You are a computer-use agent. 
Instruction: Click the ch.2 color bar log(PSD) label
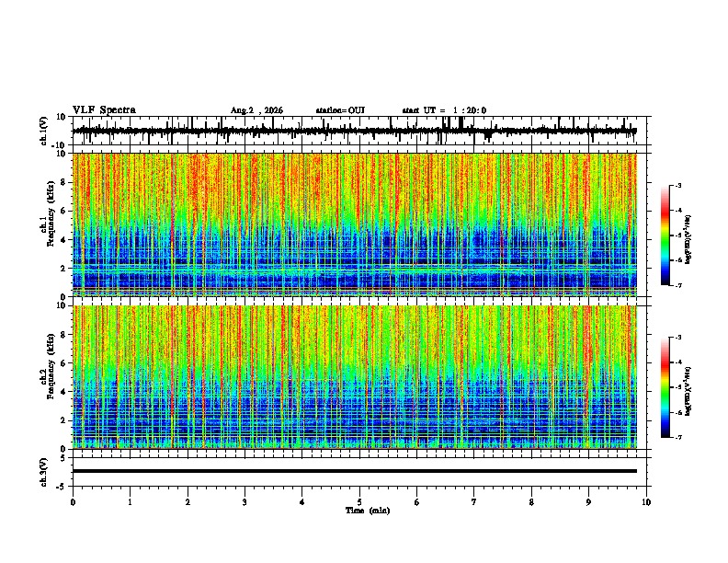point(688,391)
